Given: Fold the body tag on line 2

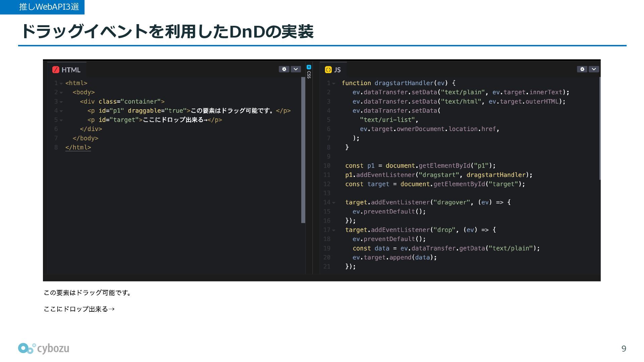Looking at the screenshot, I should pyautogui.click(x=61, y=93).
